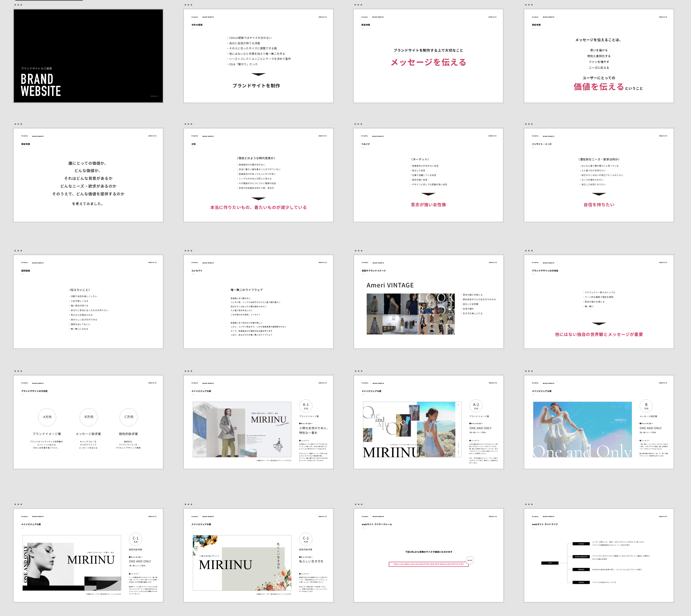691x616 pixels.
Task: Open three-dot menu above the C-2 main visual slide
Action: click(188, 505)
